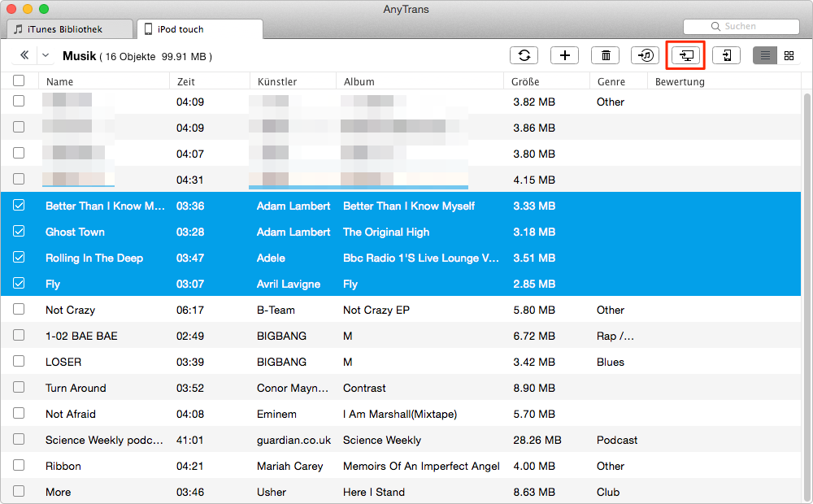813x504 pixels.
Task: Uncheck the Better Than I Know Myself checkbox
Action: [x=19, y=206]
